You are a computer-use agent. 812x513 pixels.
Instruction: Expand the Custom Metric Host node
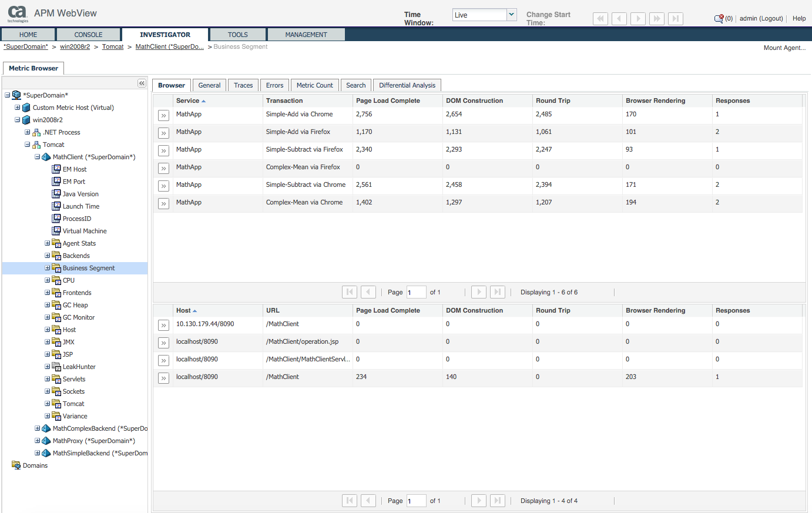tap(18, 108)
